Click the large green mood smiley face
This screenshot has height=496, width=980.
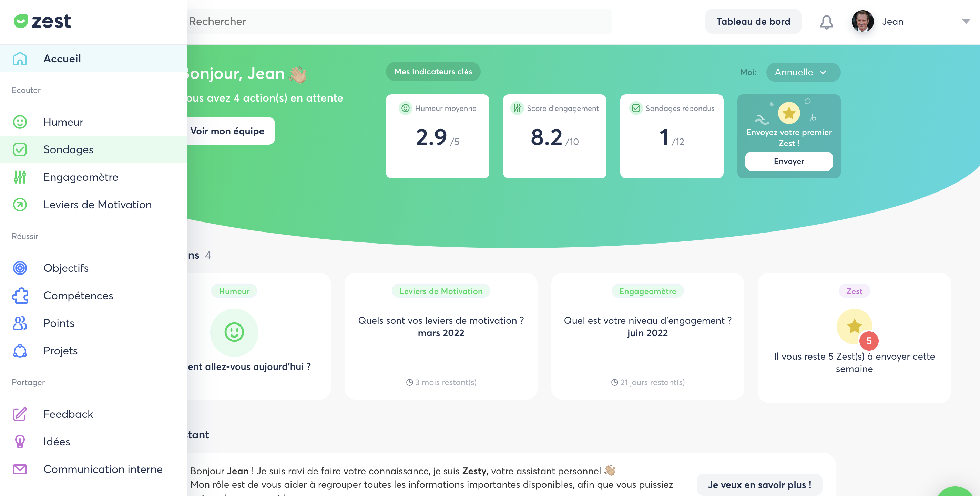tap(234, 332)
